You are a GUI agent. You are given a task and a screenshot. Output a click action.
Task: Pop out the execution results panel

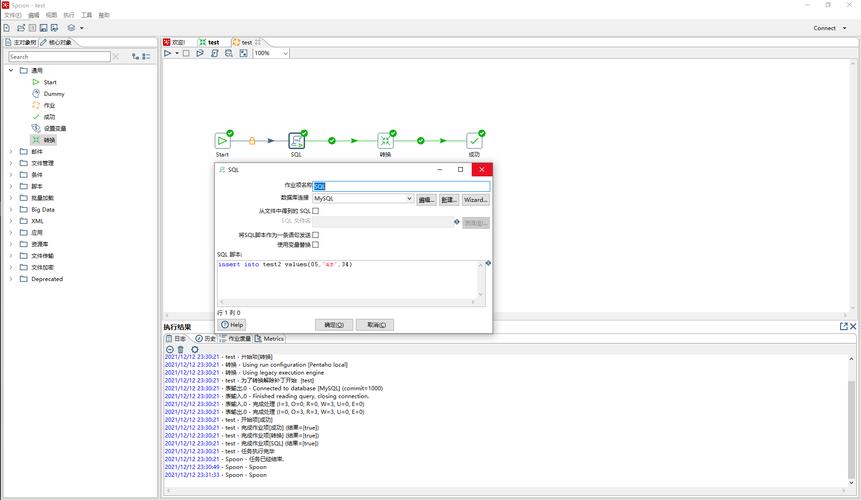[843, 326]
